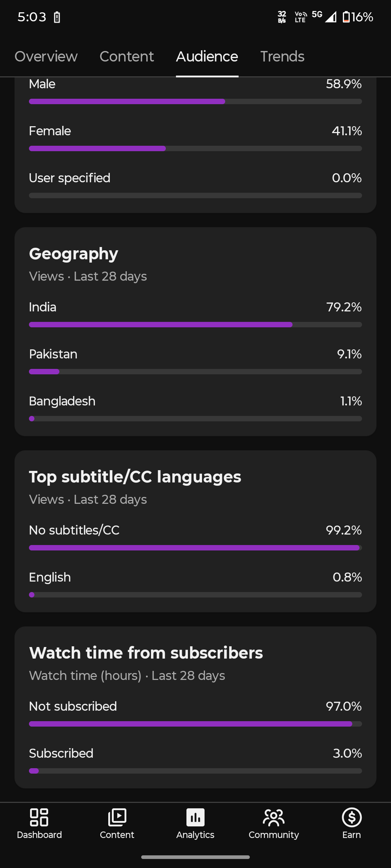Screen dimensions: 391x868
Task: Switch to the Overview tab
Action: pos(46,56)
